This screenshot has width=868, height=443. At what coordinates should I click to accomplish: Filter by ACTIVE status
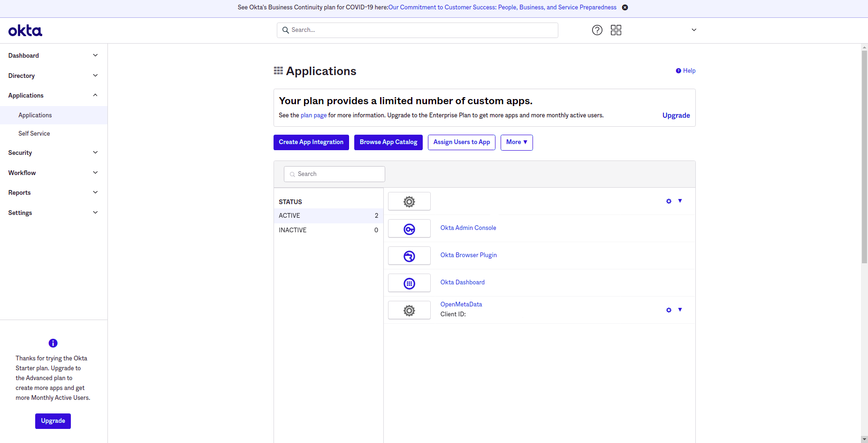click(x=328, y=216)
